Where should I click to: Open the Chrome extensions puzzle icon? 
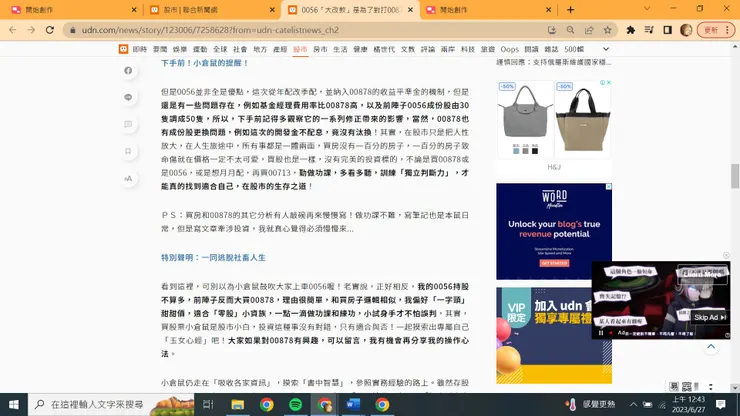(x=631, y=30)
